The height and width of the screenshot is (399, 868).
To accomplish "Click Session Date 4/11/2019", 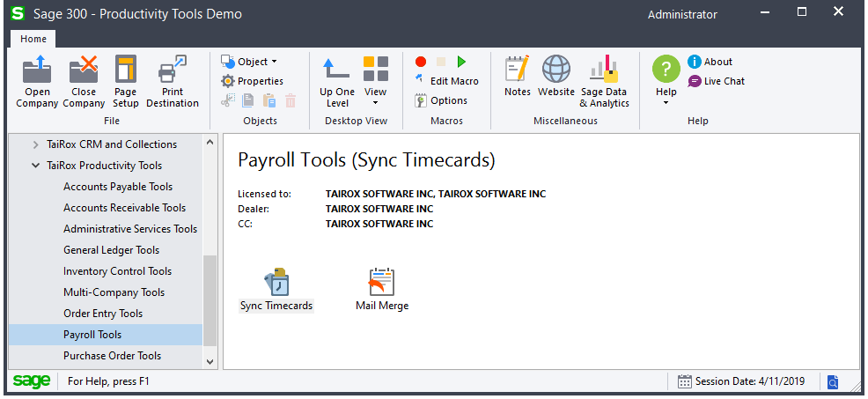I will [750, 381].
